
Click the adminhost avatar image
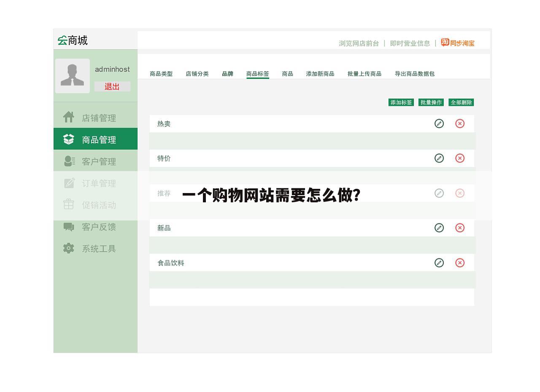click(72, 75)
